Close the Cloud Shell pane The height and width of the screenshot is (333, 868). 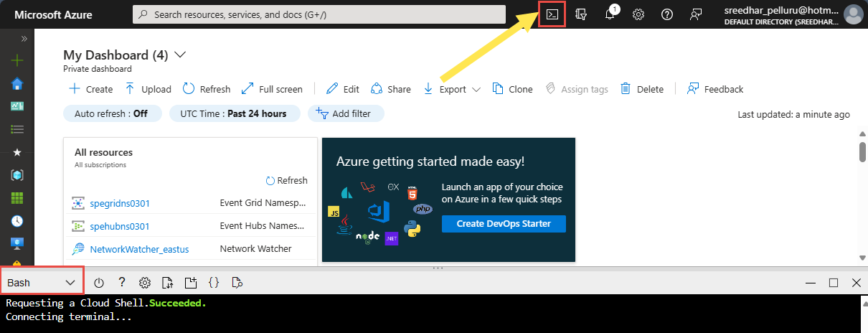tap(856, 283)
